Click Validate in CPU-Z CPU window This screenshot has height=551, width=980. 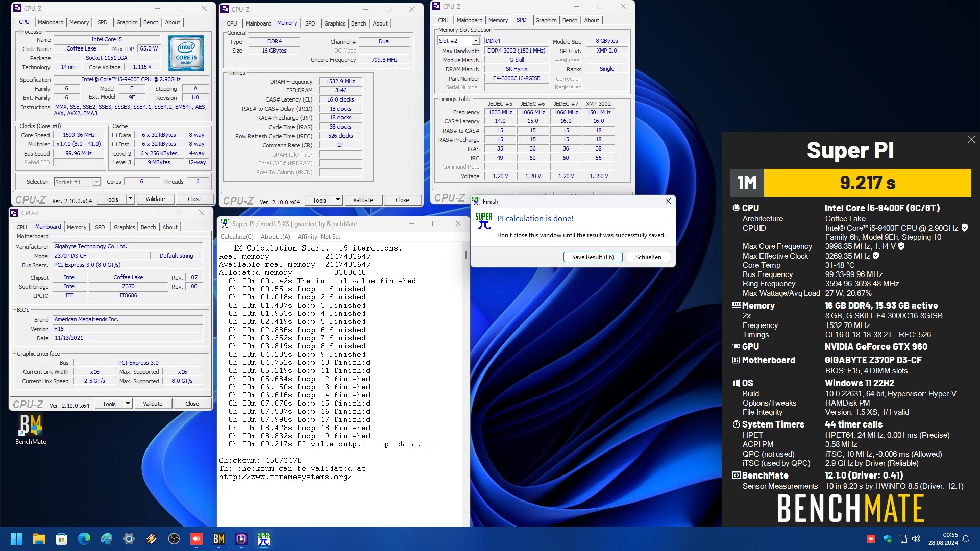[x=155, y=199]
